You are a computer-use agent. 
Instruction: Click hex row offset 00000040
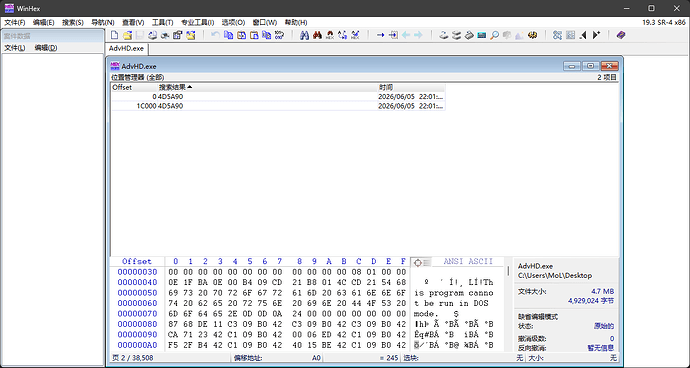coord(137,282)
